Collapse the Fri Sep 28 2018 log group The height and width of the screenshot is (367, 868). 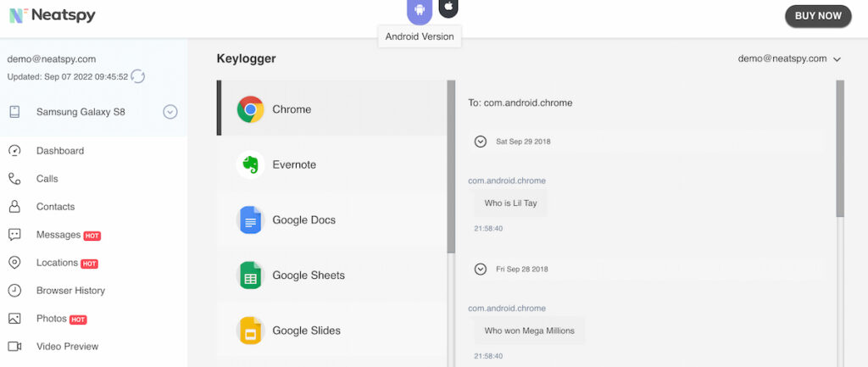[x=481, y=269]
